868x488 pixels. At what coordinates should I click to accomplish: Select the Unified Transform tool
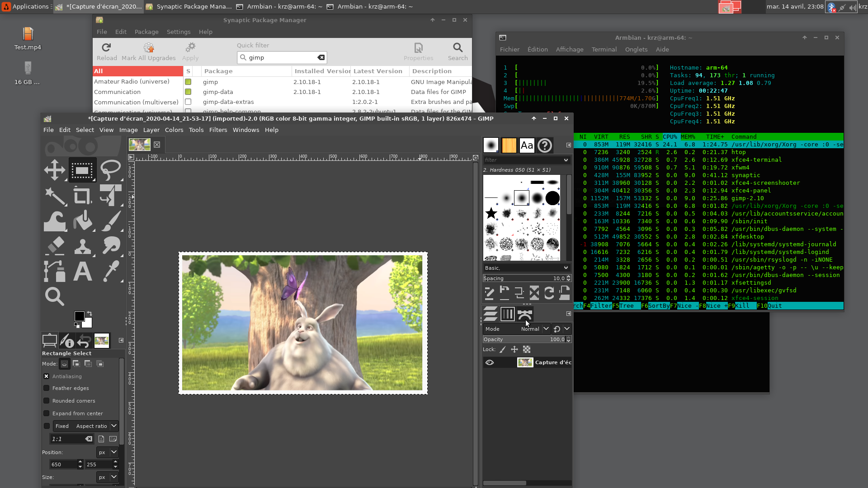pyautogui.click(x=110, y=196)
